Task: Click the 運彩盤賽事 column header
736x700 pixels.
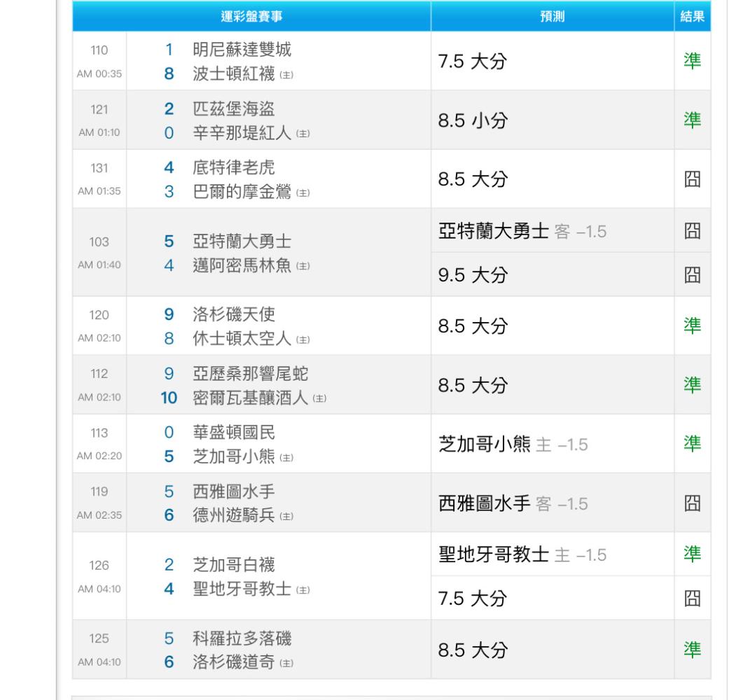Action: tap(251, 16)
